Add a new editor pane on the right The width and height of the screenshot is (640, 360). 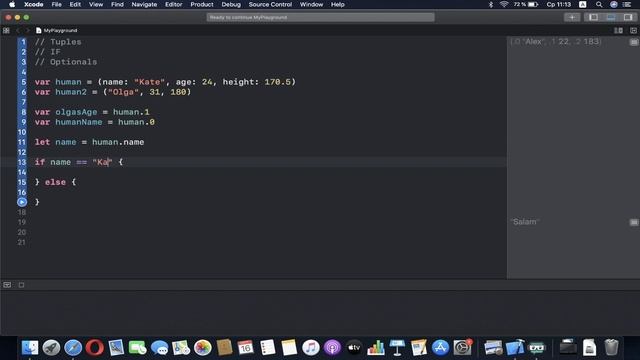pos(633,30)
